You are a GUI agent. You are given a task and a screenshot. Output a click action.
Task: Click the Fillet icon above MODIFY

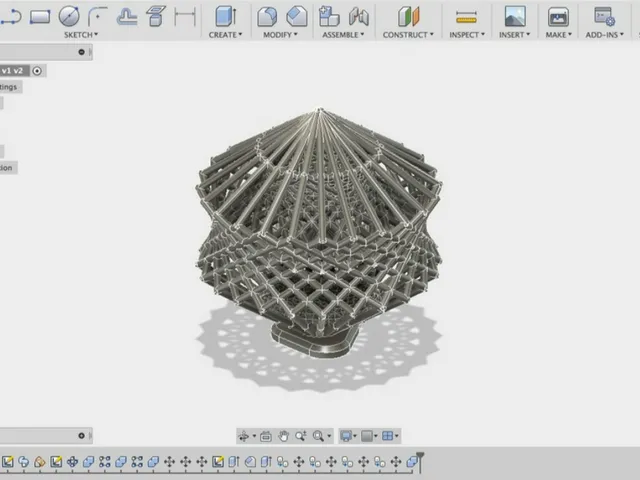point(267,16)
